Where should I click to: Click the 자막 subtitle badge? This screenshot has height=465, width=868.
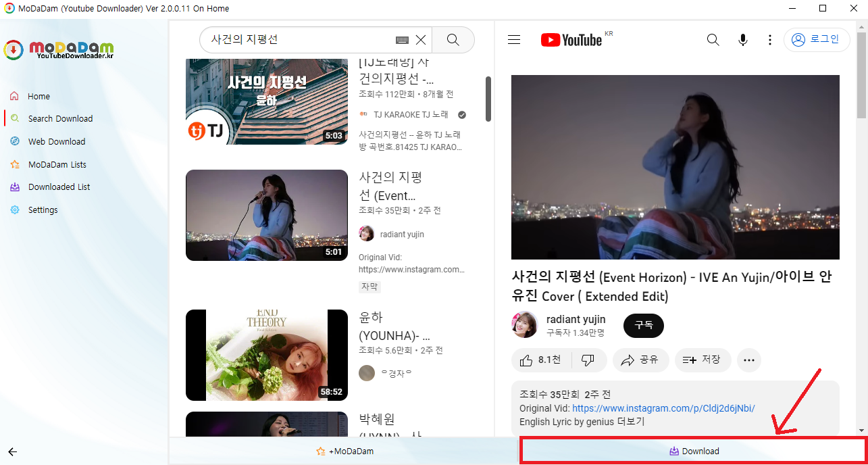pos(369,287)
